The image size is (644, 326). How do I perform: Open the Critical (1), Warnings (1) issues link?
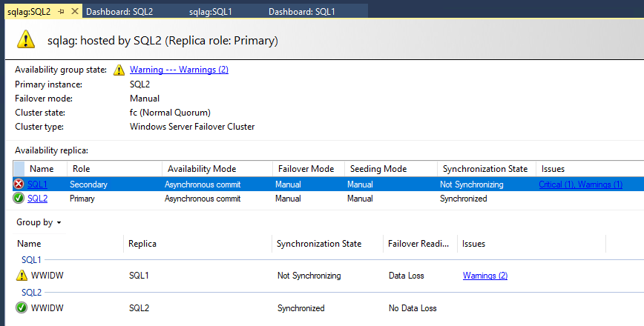[580, 184]
